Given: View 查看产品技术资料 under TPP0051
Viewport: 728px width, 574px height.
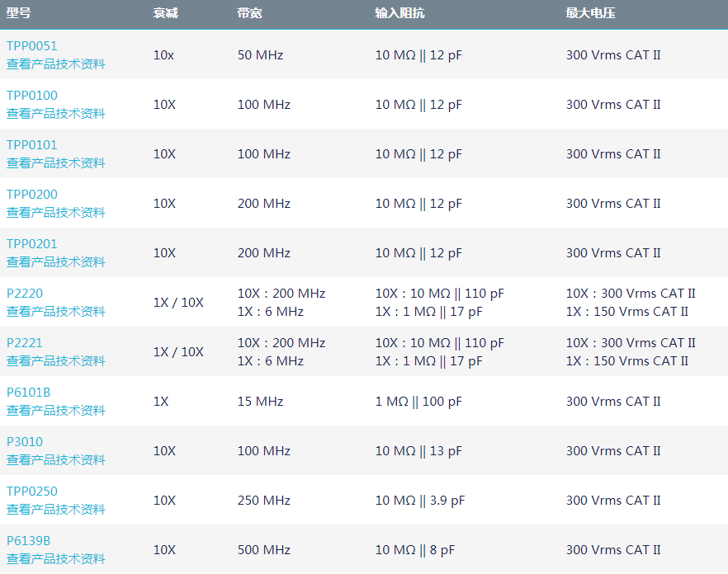Looking at the screenshot, I should (x=56, y=64).
